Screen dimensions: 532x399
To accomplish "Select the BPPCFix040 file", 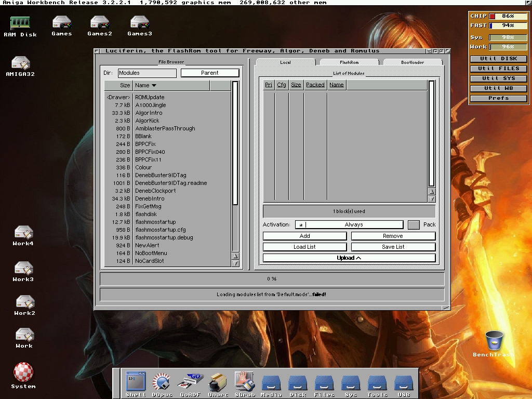I will [x=168, y=152].
